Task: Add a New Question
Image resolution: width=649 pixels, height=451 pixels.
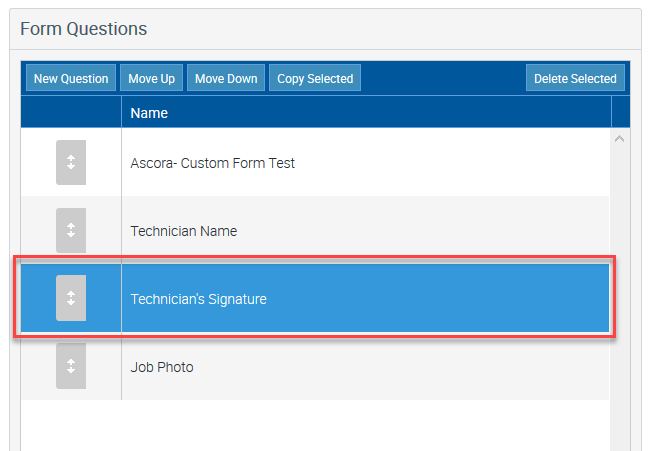Action: tap(71, 78)
